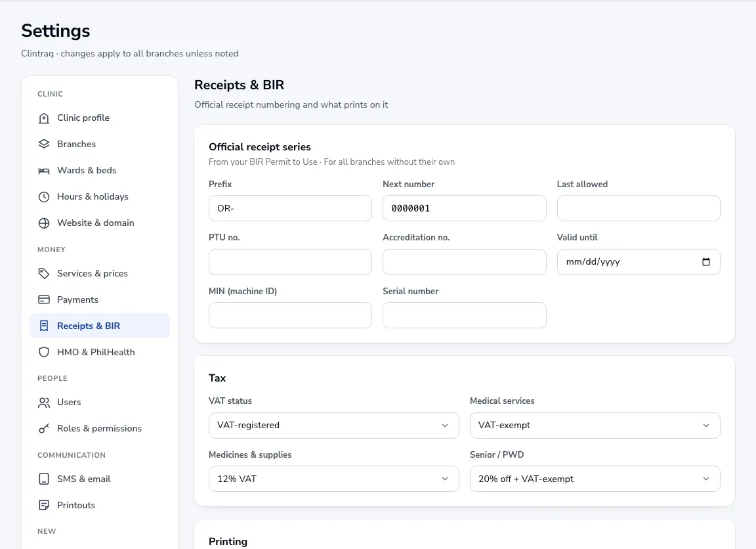756x549 pixels.
Task: Click the HMO & PhilHealth shield icon
Action: [x=44, y=353]
